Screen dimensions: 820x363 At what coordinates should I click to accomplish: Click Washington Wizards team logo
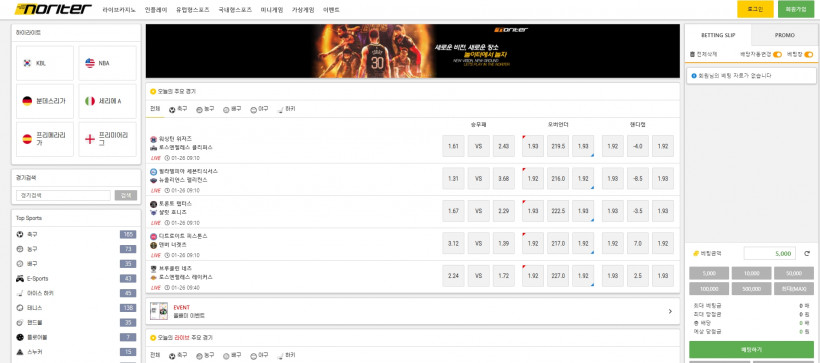coord(153,139)
